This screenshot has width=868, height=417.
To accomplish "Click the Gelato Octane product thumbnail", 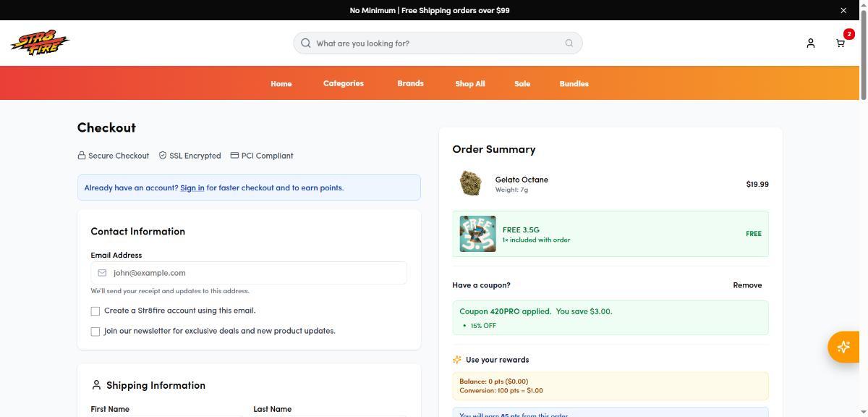I will point(470,183).
